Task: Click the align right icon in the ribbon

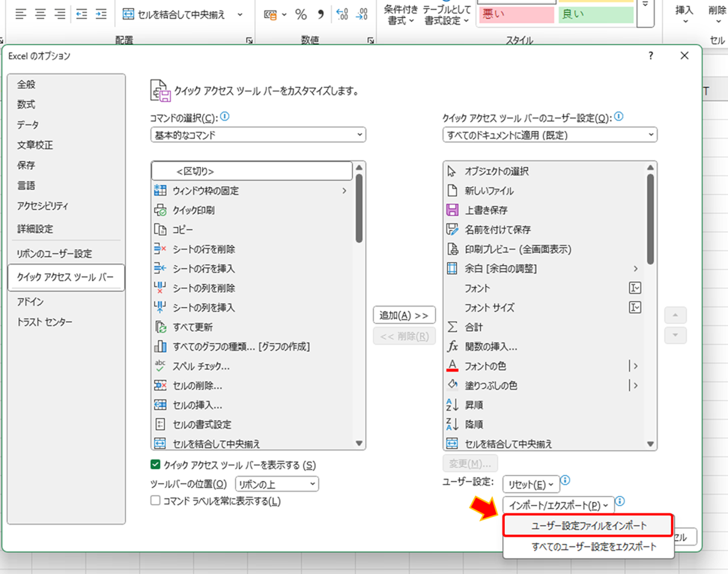Action: [60, 14]
